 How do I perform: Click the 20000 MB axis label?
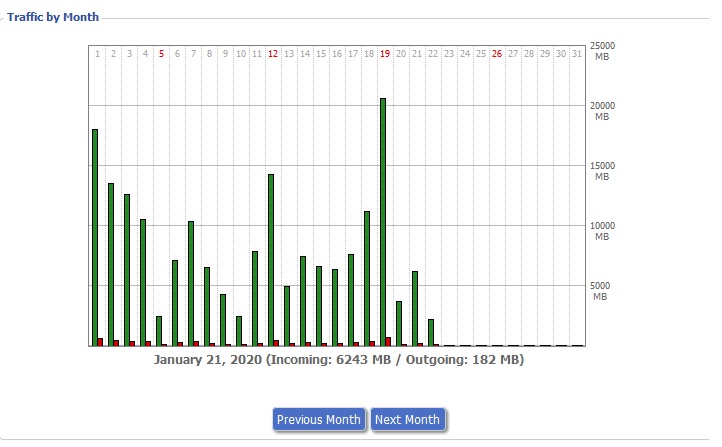coord(602,111)
